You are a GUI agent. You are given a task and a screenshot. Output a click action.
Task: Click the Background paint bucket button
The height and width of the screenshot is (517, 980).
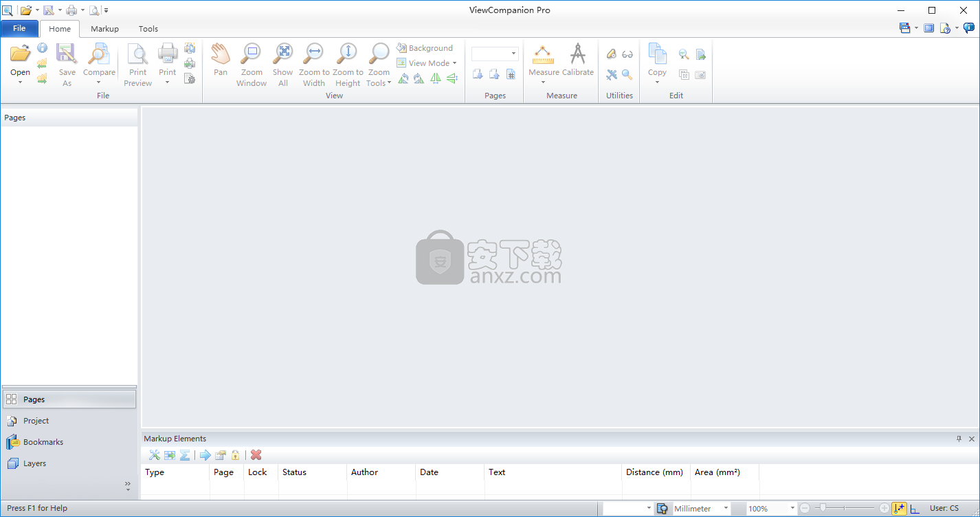425,48
